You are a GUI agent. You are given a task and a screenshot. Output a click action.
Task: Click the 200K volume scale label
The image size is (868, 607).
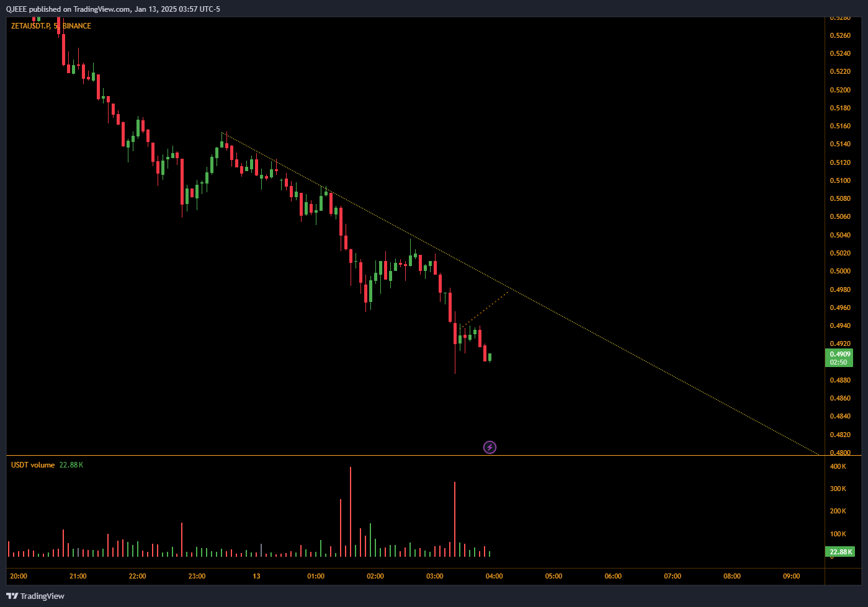tap(838, 511)
